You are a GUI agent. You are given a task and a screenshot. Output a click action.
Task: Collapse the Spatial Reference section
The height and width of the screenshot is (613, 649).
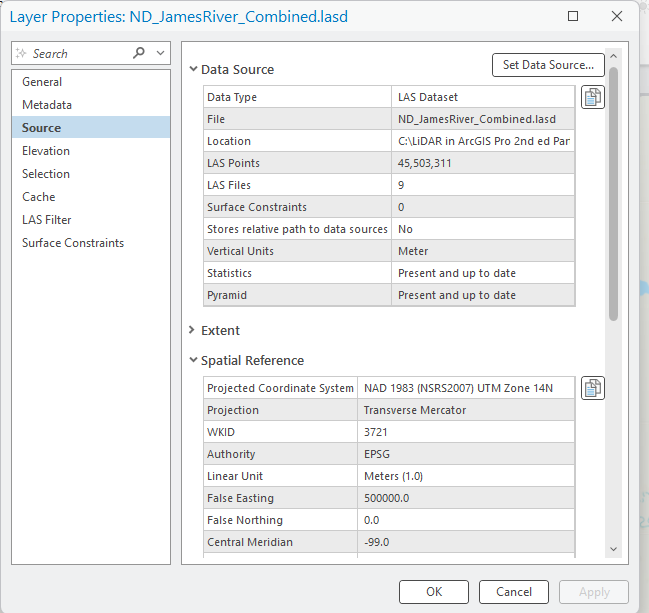click(193, 360)
